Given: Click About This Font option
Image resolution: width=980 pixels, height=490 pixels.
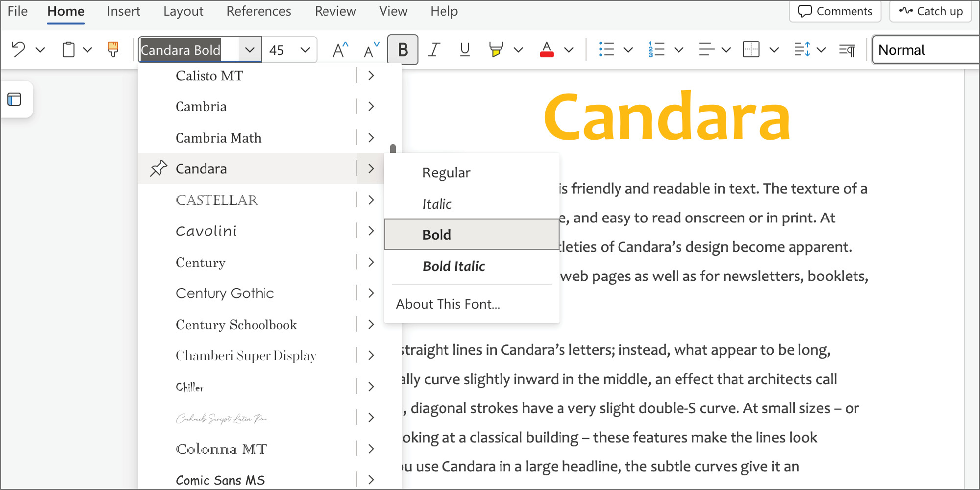Looking at the screenshot, I should (448, 304).
